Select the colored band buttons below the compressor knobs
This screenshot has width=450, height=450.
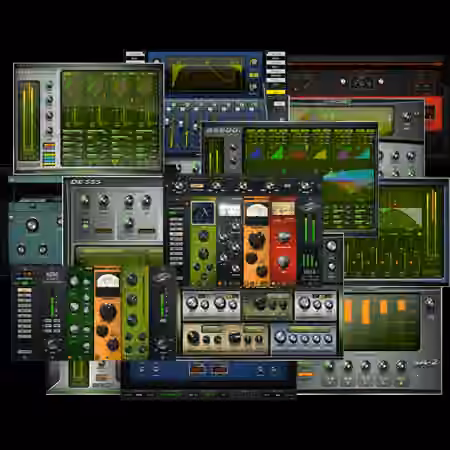pos(49,154)
